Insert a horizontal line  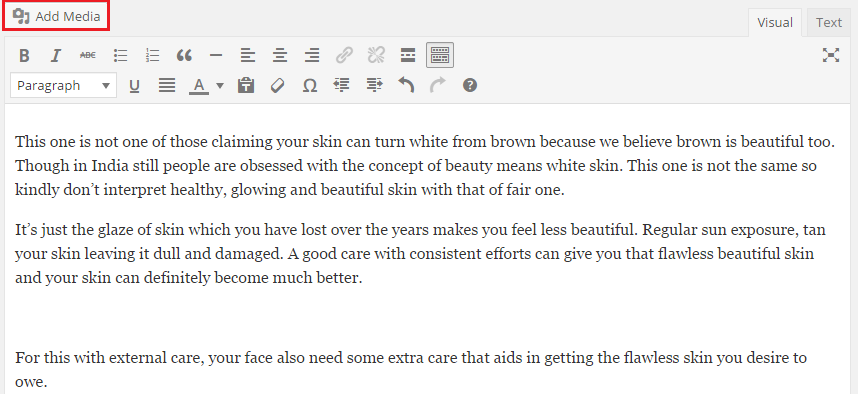point(216,55)
